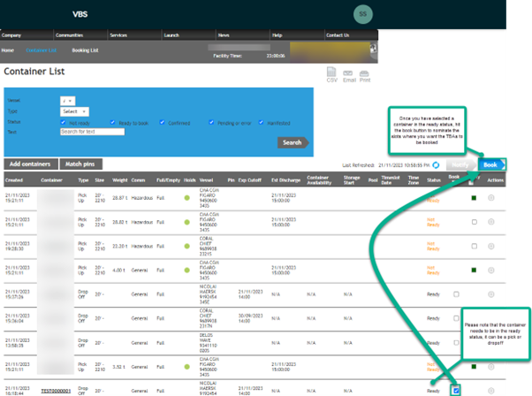Screen dimensions: 532x396
Task: Open the Communities menu
Action: [x=69, y=35]
